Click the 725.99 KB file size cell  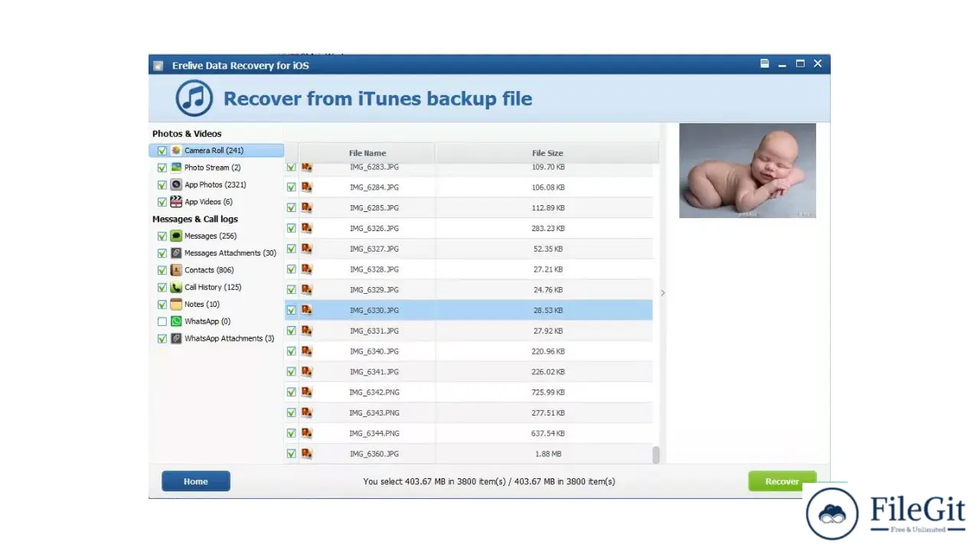(547, 392)
